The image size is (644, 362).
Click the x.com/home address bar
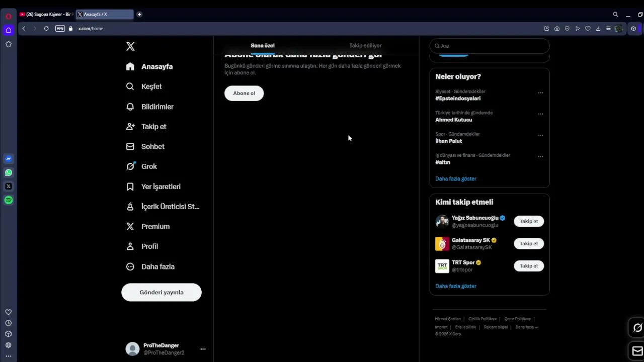pos(91,29)
